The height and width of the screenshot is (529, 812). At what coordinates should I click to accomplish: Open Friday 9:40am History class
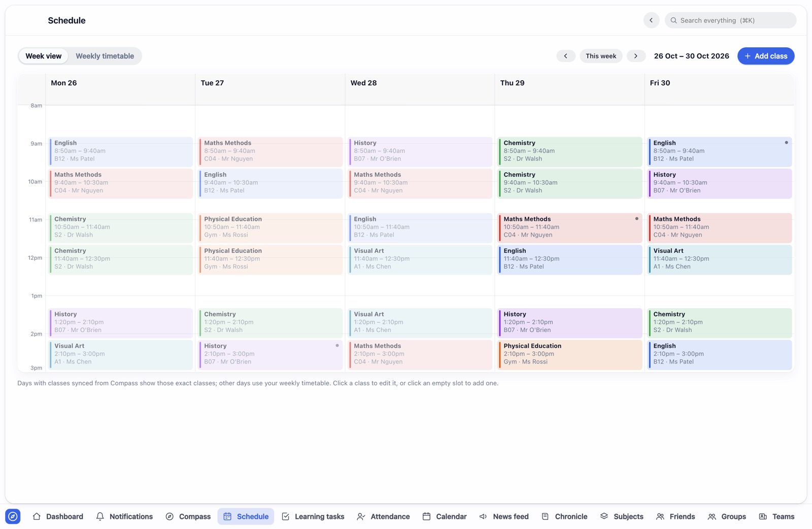pyautogui.click(x=720, y=183)
